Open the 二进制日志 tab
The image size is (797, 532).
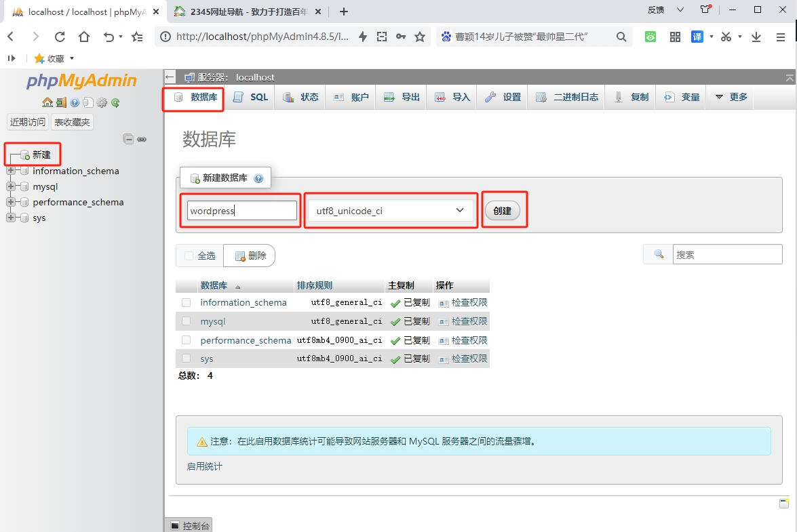[567, 97]
